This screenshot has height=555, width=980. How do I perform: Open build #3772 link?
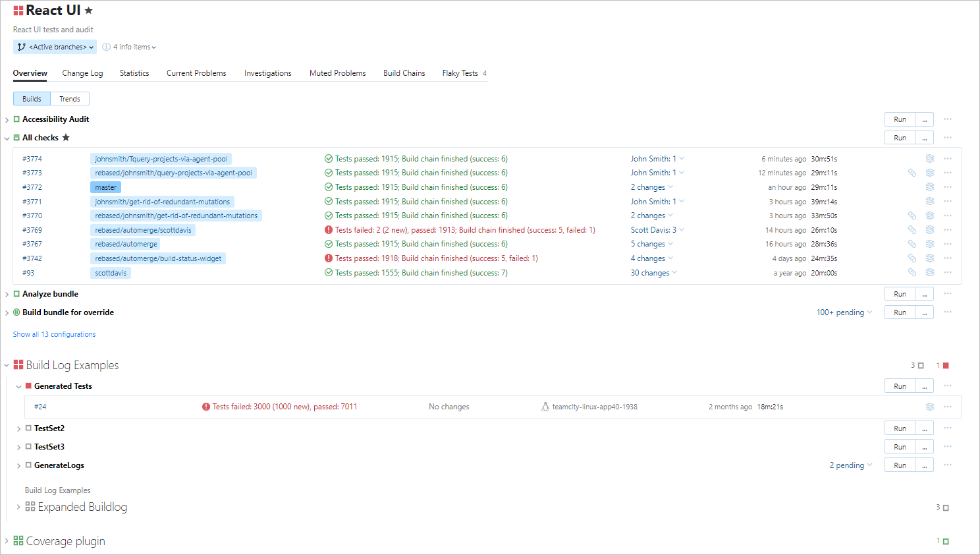(x=32, y=187)
